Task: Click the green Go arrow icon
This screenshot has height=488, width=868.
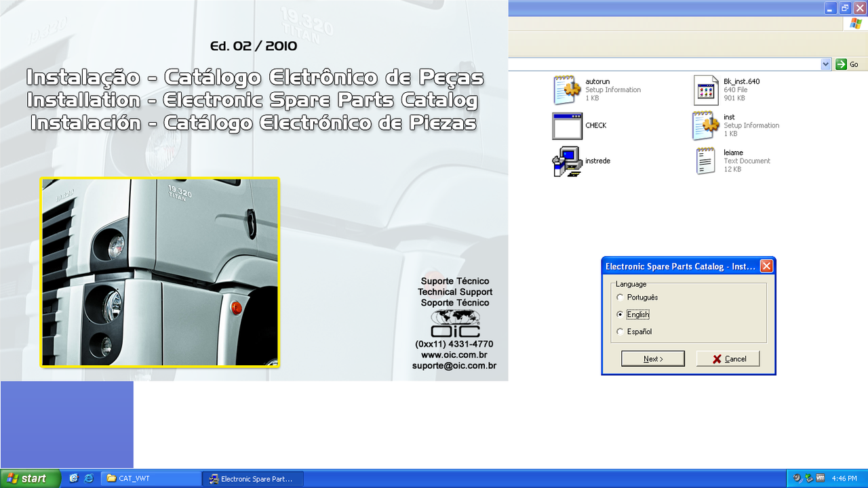Action: 841,64
